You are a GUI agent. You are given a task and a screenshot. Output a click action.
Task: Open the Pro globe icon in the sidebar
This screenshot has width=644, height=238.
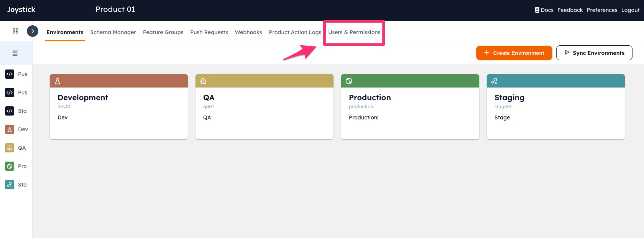click(10, 166)
